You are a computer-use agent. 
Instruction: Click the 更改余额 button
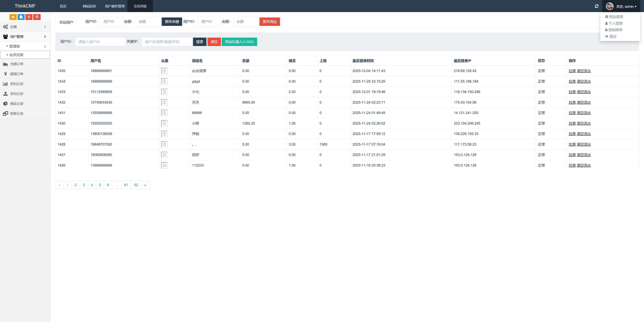pos(172,21)
